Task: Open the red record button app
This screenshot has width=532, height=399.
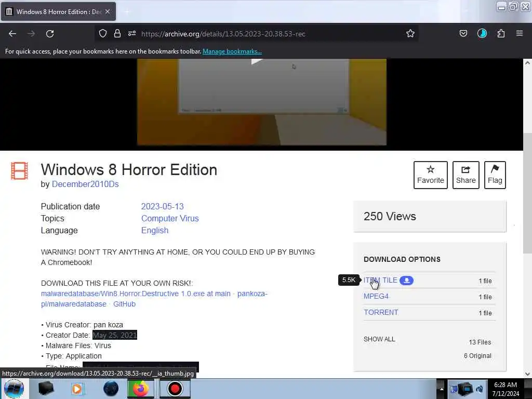Action: [175, 389]
